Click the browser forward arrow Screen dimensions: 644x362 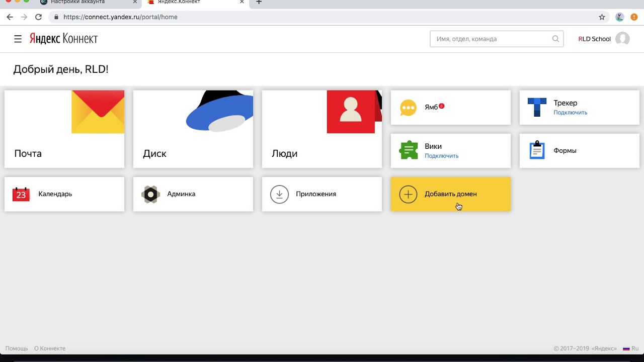24,17
